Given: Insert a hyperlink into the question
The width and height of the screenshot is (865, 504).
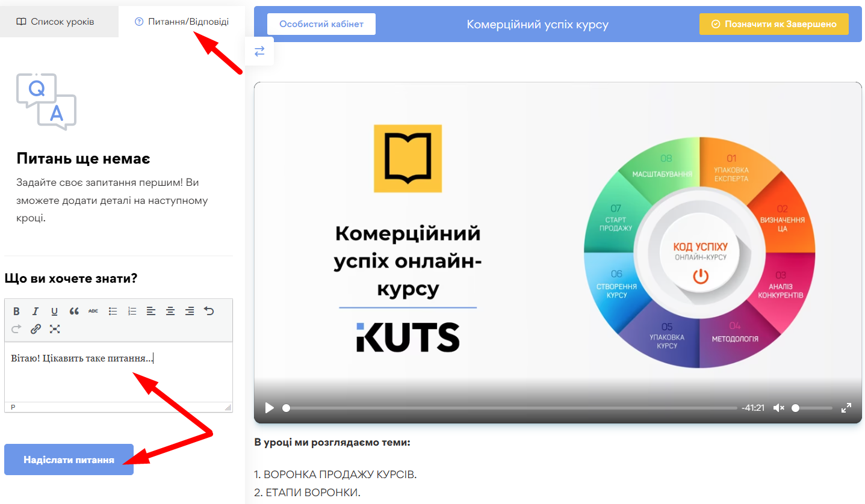Looking at the screenshot, I should pos(36,329).
